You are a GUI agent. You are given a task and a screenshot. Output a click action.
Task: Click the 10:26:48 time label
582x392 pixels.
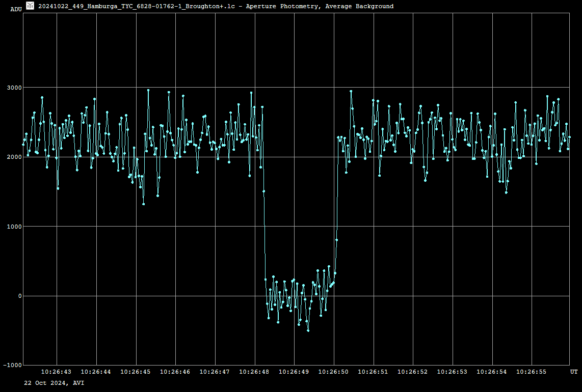coord(254,372)
